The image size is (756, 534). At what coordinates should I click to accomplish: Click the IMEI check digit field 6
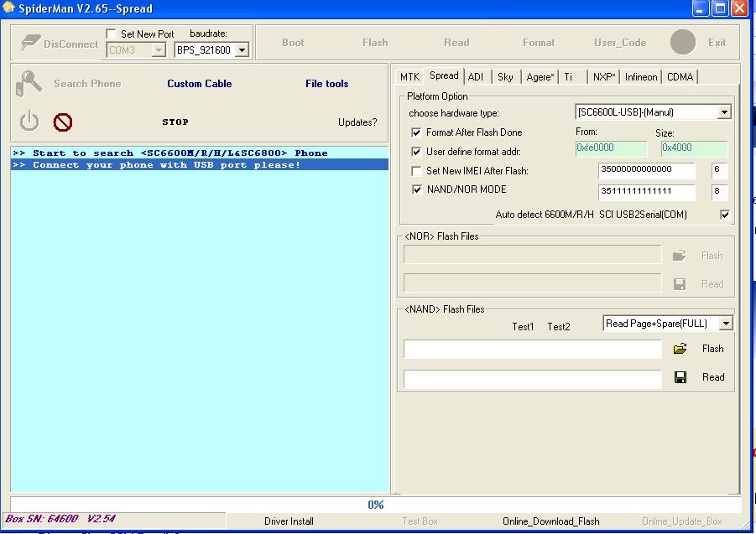719,170
